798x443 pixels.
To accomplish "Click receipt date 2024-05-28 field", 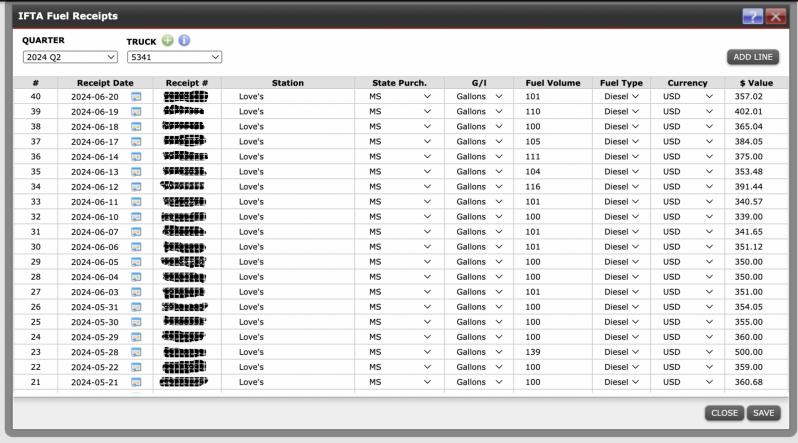I will [95, 352].
